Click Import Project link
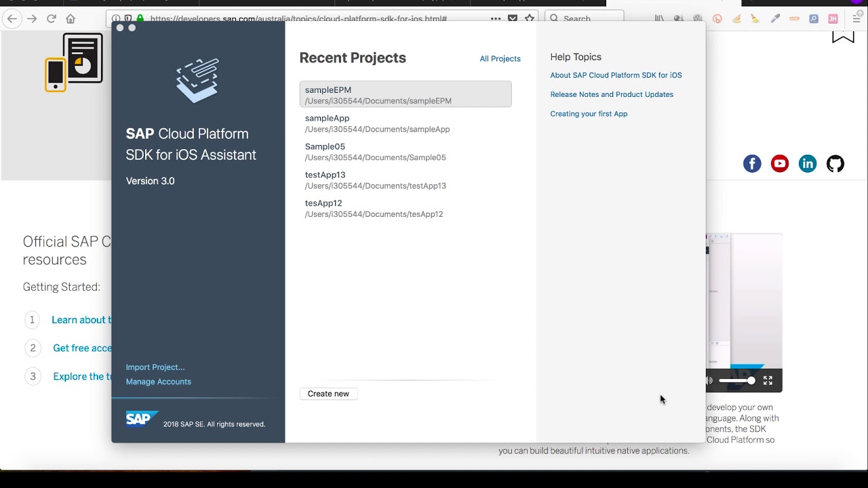The width and height of the screenshot is (868, 488). pos(155,367)
